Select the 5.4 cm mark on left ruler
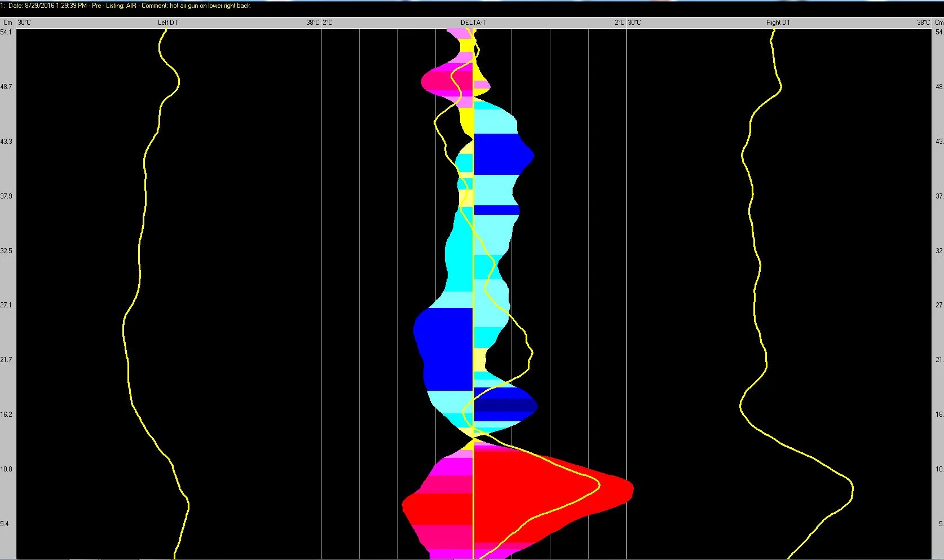 point(5,524)
